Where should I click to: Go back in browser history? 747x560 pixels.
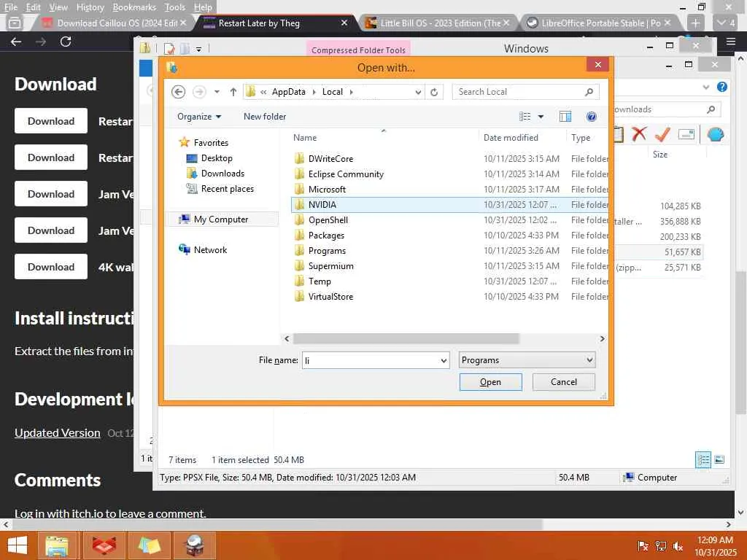click(16, 42)
